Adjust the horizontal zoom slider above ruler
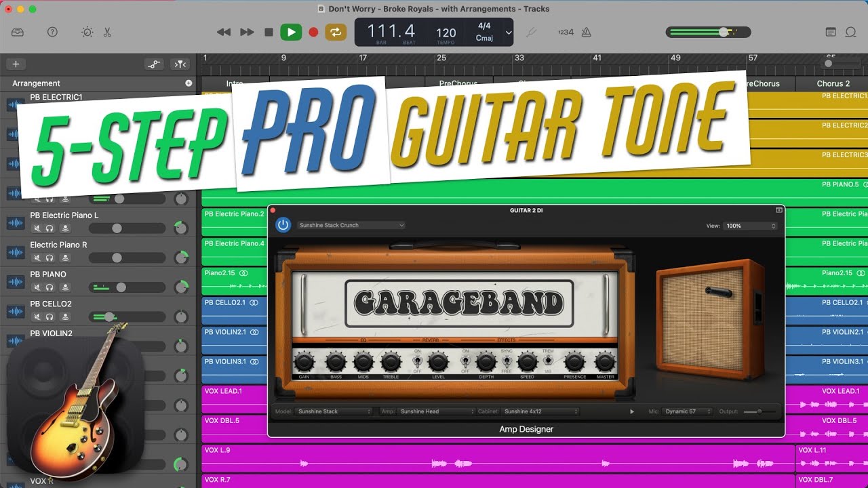Screen dimensions: 868x488 [842, 64]
